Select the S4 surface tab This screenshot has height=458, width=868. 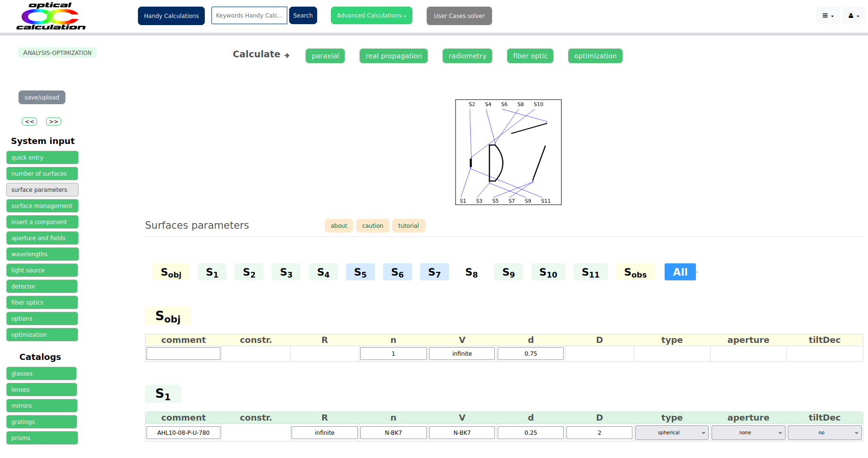(323, 272)
